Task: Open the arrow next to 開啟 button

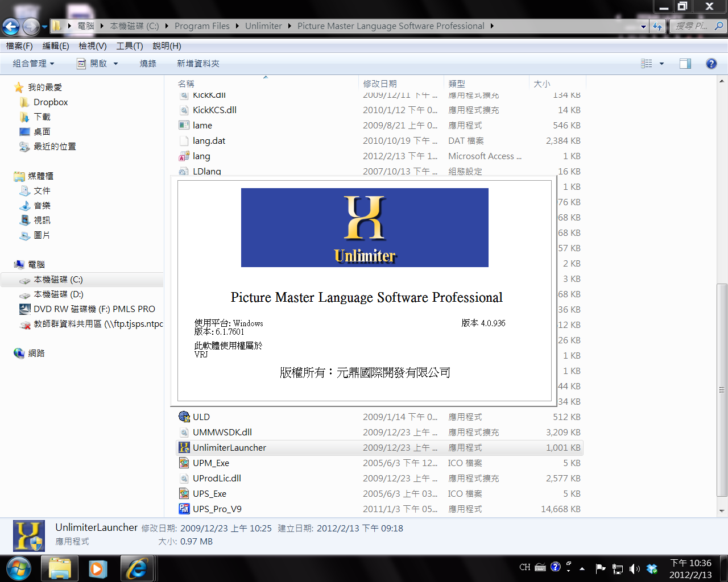Action: coord(115,64)
